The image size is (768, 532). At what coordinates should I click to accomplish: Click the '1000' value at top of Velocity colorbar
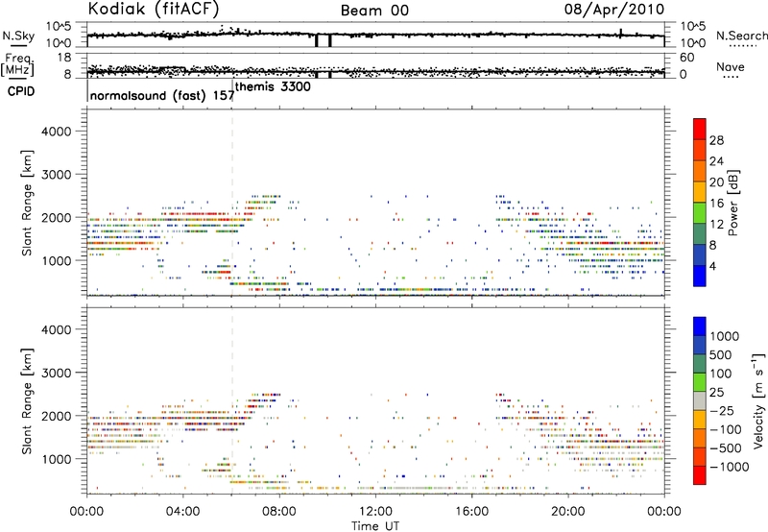725,336
